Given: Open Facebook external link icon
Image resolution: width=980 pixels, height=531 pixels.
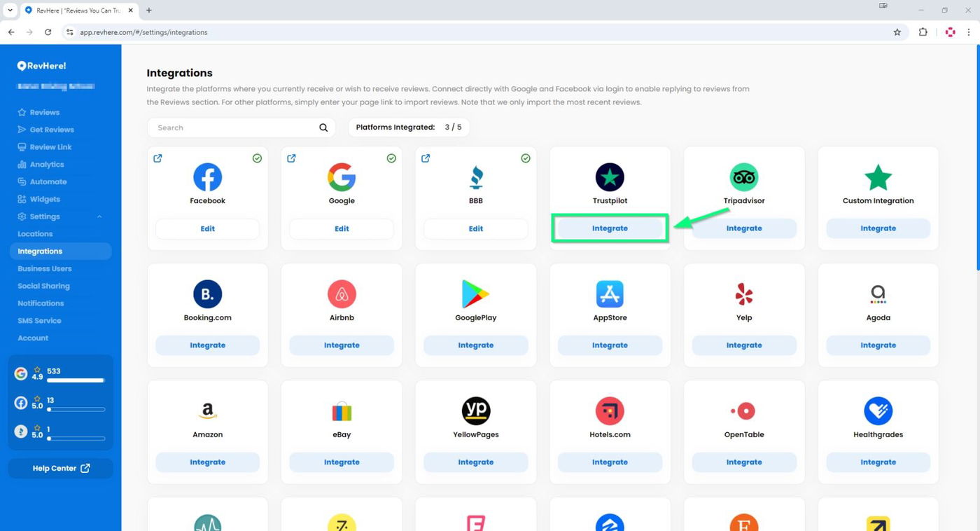Looking at the screenshot, I should click(x=157, y=158).
